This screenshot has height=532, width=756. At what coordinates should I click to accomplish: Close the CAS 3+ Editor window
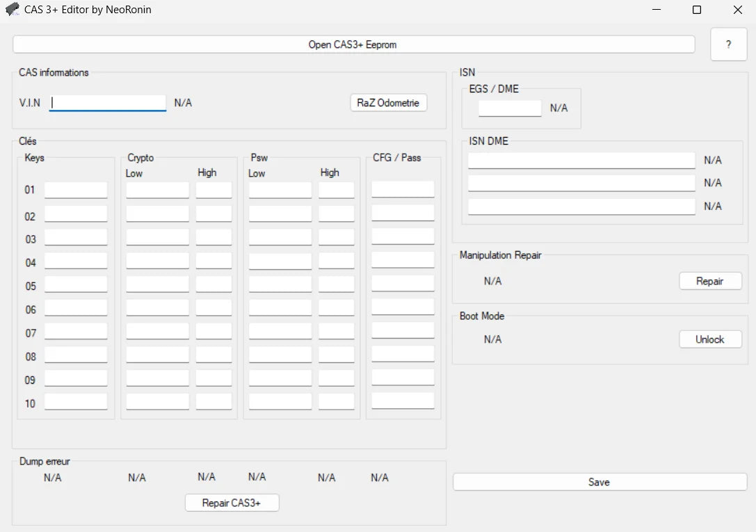click(x=738, y=10)
